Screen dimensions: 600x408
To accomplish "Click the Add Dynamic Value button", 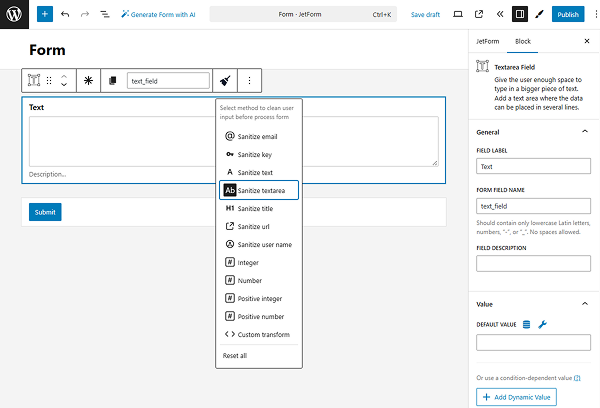I will pos(516,397).
